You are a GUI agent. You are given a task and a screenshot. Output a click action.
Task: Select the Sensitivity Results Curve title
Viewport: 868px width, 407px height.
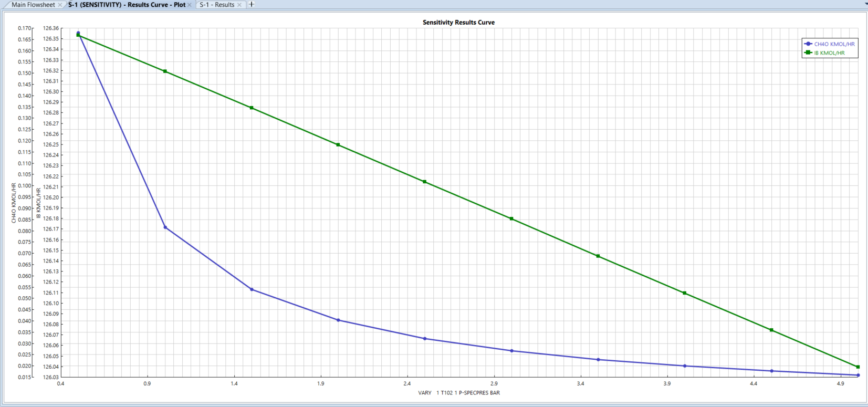click(458, 23)
